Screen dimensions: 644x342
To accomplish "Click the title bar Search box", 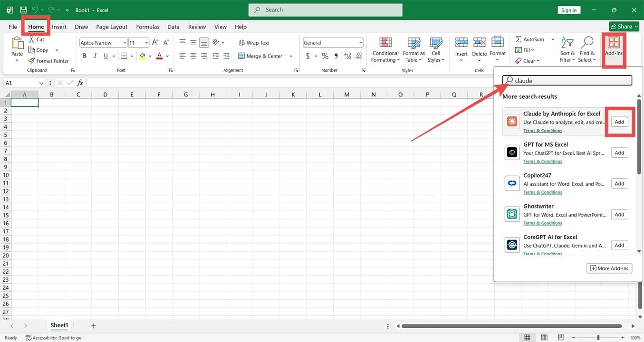I will 326,10.
